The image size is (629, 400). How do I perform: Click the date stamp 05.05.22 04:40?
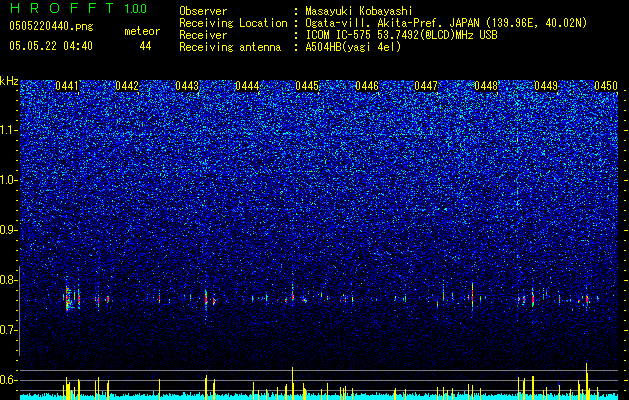click(x=51, y=46)
